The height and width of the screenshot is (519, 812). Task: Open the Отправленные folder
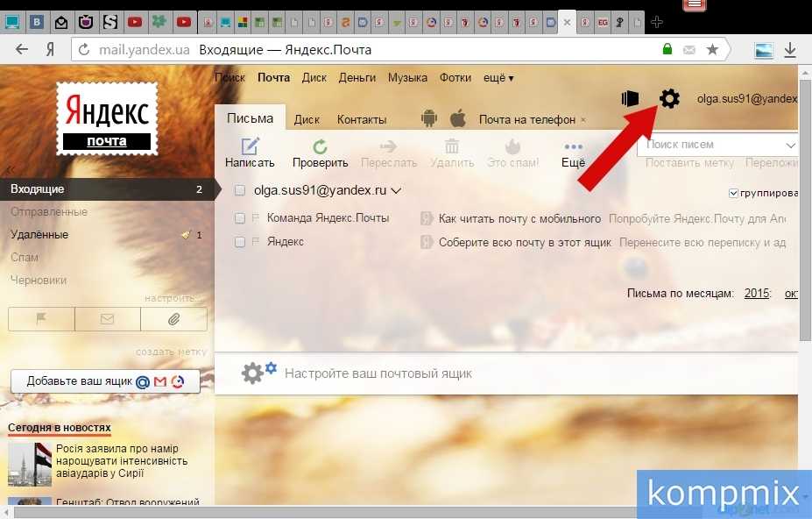point(49,212)
